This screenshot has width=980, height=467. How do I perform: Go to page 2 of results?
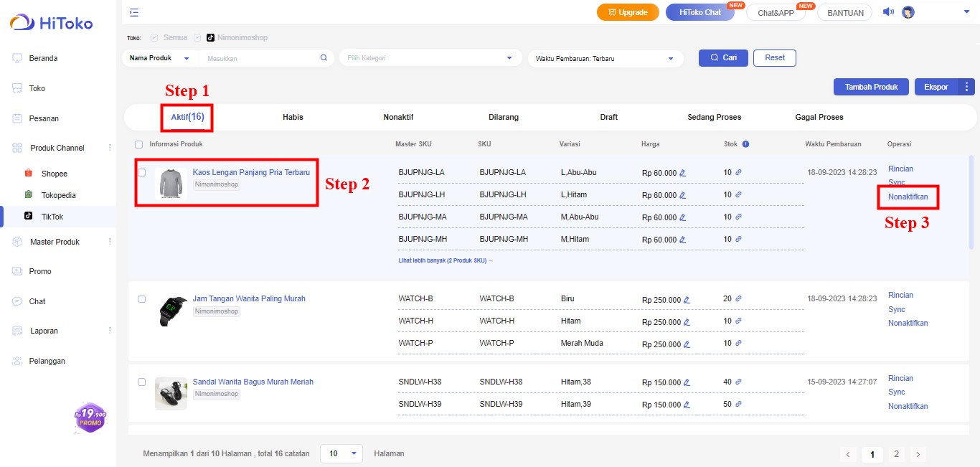coord(896,454)
